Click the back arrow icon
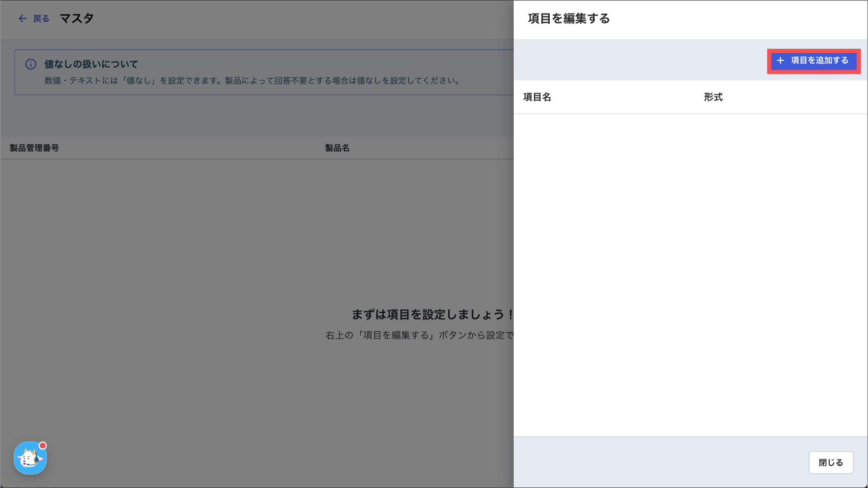Viewport: 868px width, 488px height. pyautogui.click(x=22, y=19)
